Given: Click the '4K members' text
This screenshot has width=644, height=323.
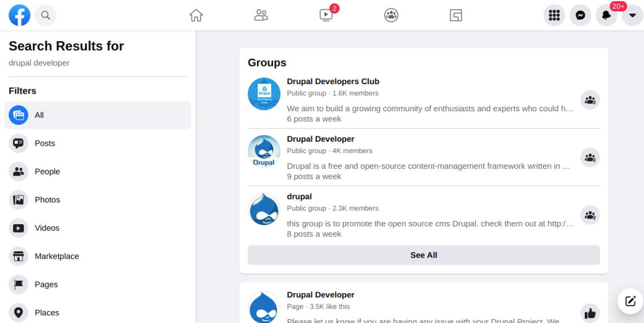Looking at the screenshot, I should click(353, 151).
